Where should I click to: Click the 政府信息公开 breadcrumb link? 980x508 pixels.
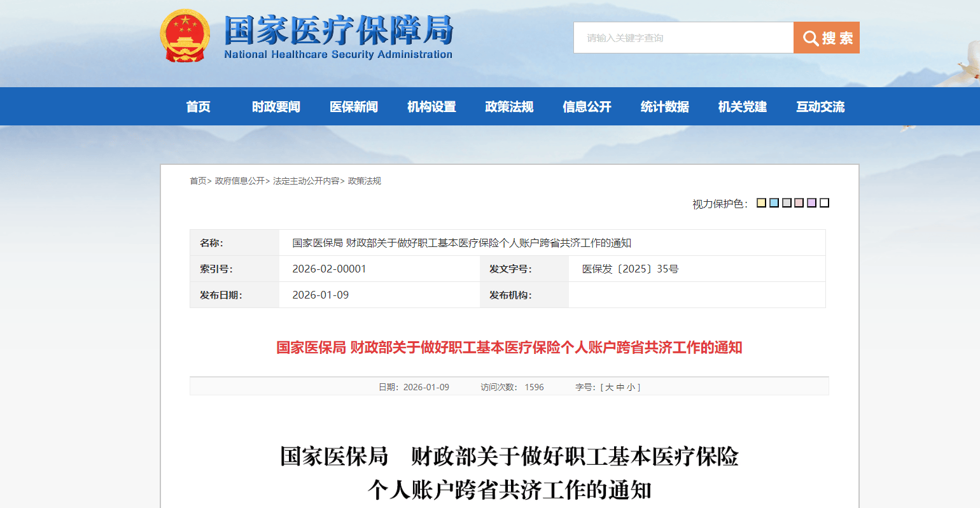coord(240,181)
